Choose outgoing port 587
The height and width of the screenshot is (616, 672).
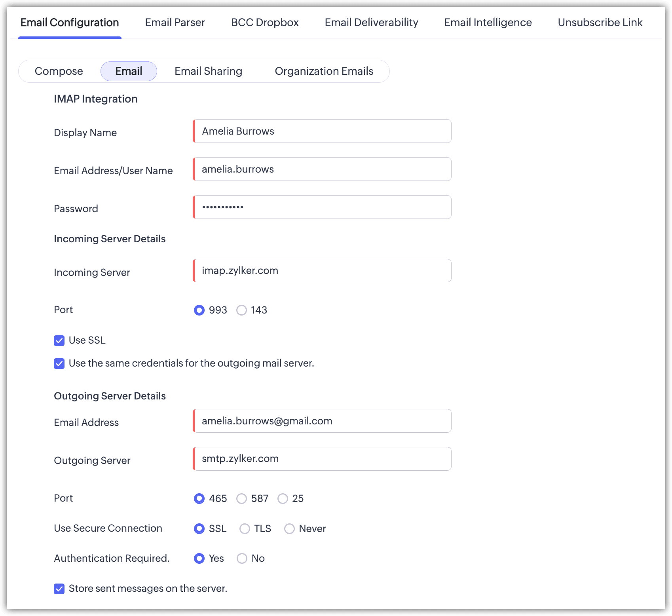[x=241, y=498]
